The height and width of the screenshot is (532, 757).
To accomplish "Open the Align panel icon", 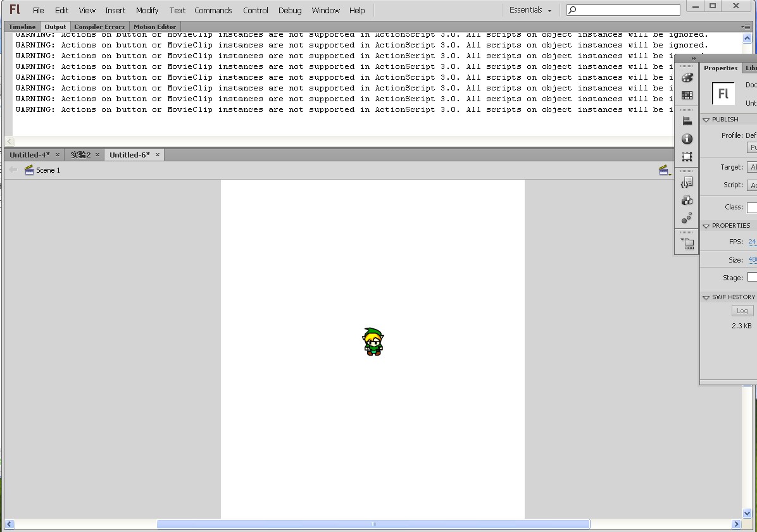I will pyautogui.click(x=687, y=121).
